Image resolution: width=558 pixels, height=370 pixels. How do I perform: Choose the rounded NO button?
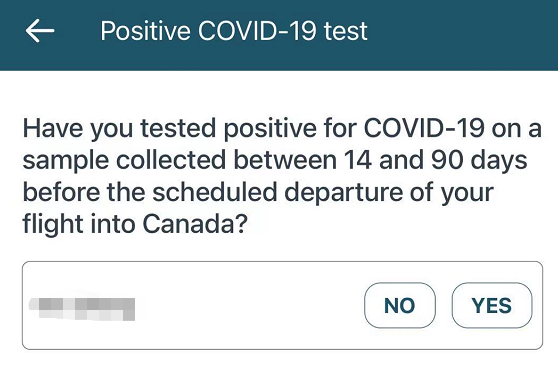400,305
